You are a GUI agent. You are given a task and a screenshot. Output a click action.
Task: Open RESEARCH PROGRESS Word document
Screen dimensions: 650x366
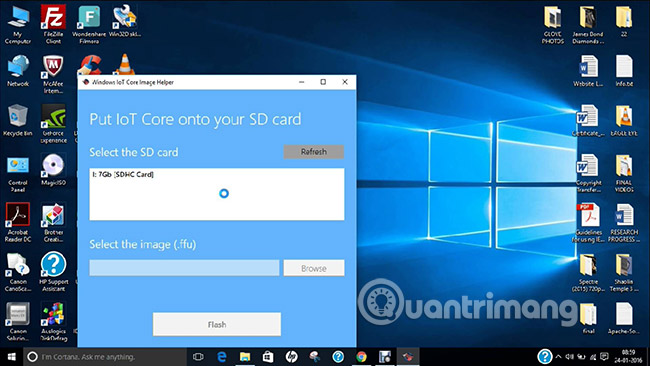pyautogui.click(x=624, y=223)
